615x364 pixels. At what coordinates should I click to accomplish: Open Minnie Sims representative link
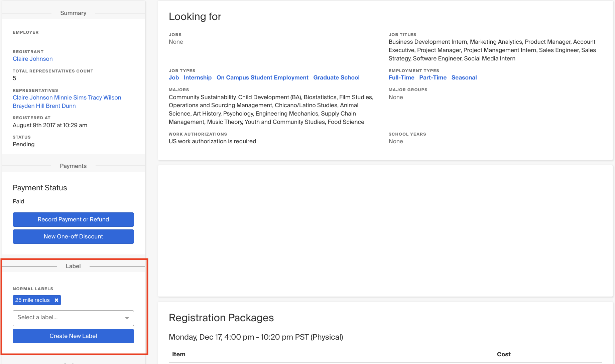[x=70, y=98]
